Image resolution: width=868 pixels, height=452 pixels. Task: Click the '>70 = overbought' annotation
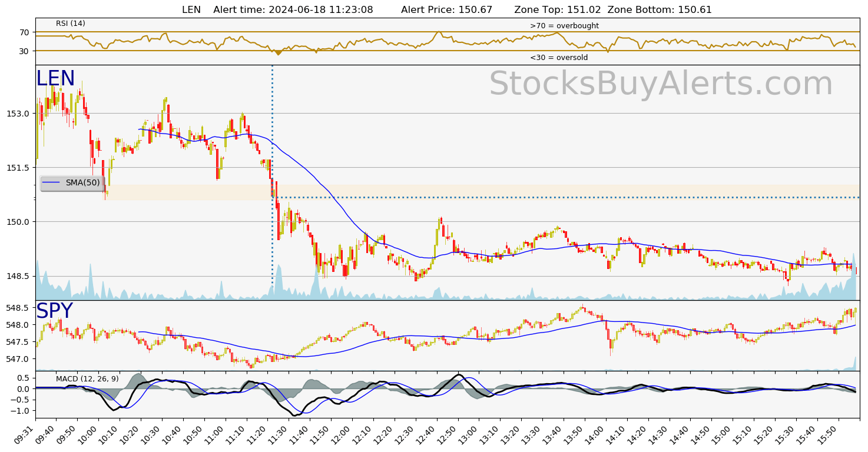pyautogui.click(x=564, y=26)
